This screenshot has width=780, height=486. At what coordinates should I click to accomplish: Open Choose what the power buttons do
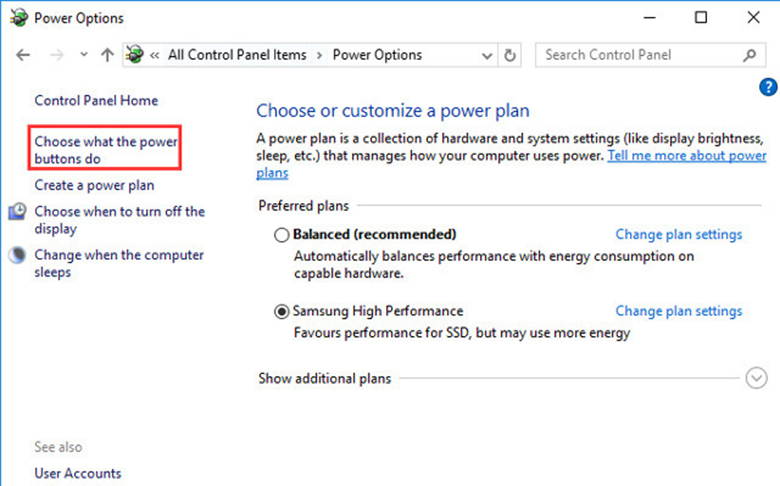pos(106,150)
